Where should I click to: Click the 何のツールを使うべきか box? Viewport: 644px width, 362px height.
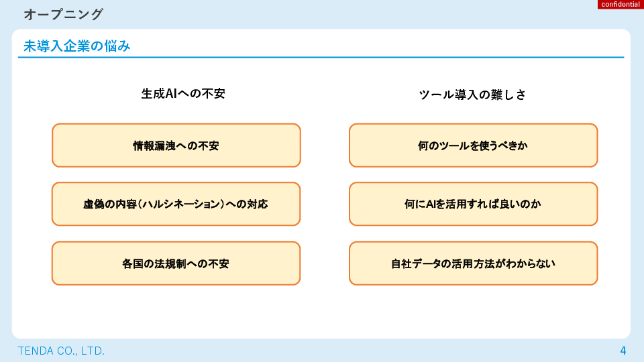click(x=473, y=145)
